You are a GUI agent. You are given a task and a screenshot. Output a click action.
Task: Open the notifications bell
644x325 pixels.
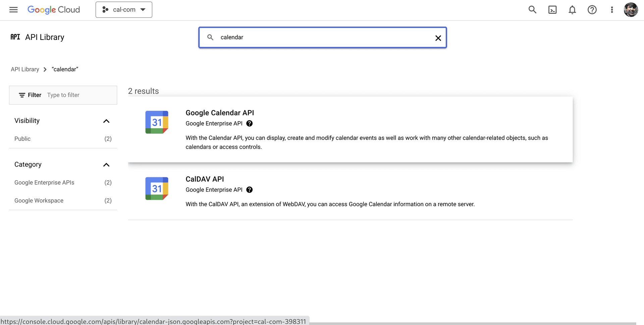(x=572, y=10)
